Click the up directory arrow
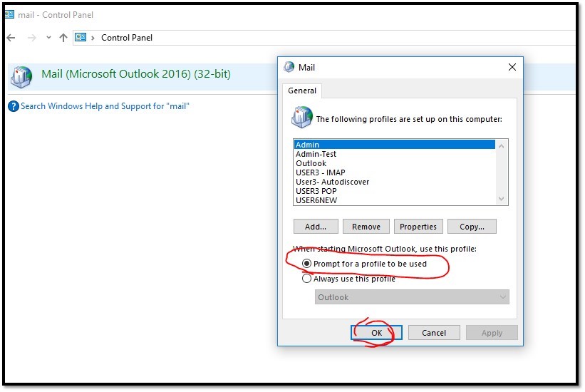Viewport: 585px width, 392px height. pyautogui.click(x=63, y=37)
